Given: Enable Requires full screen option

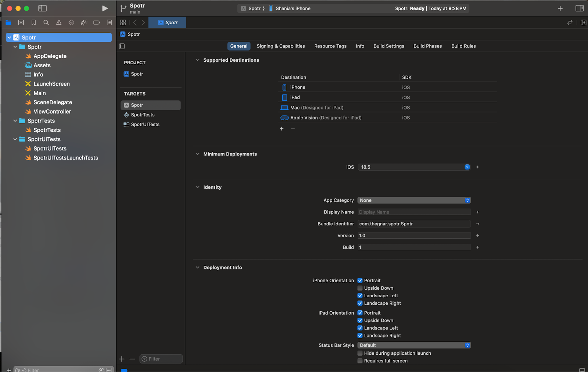Looking at the screenshot, I should tap(360, 361).
